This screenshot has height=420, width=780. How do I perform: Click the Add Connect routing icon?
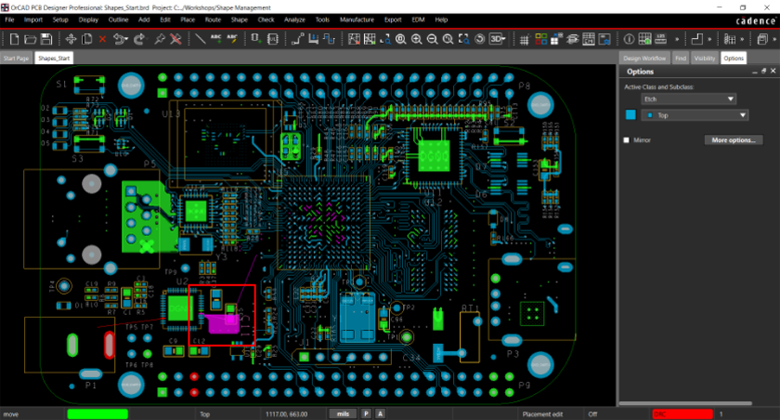click(x=297, y=39)
